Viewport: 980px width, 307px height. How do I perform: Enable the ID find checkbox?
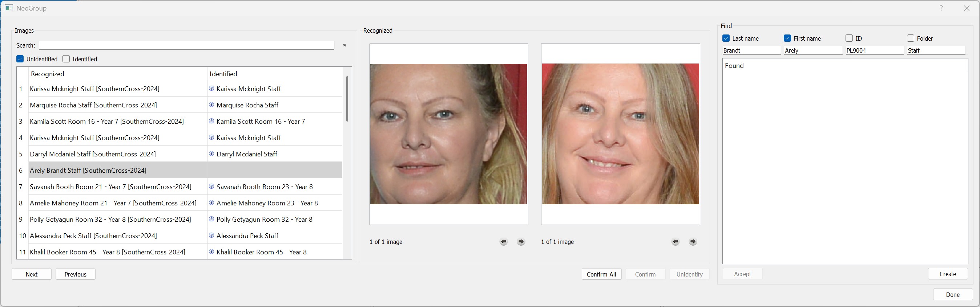(849, 38)
